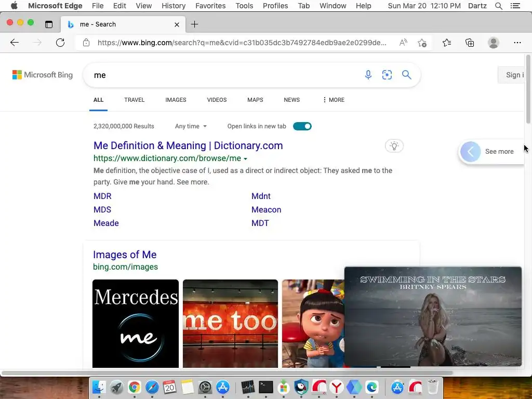Reload the Bing search page
This screenshot has height=399, width=532.
tap(60, 43)
